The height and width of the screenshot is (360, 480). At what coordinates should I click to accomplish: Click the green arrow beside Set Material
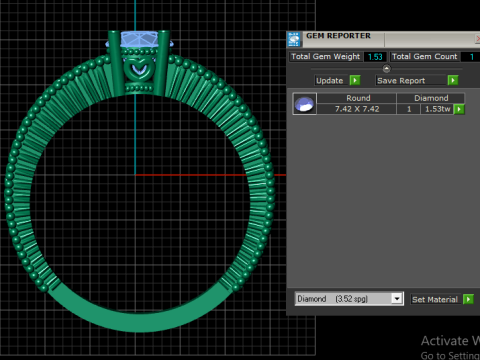click(x=468, y=299)
